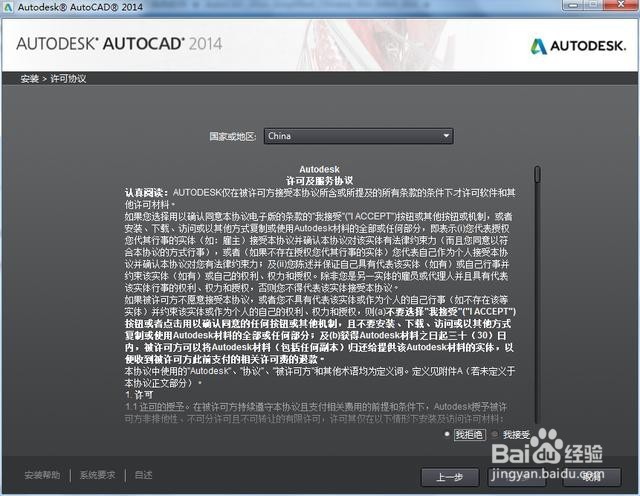Minimize the installer window
The image size is (640, 496).
(x=573, y=5)
